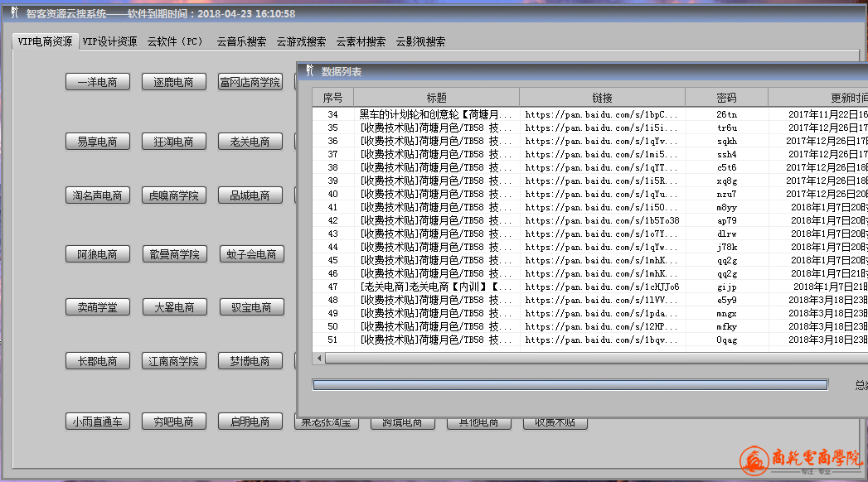This screenshot has width=868, height=482.
Task: Click the 江南商学院 button
Action: 174,361
